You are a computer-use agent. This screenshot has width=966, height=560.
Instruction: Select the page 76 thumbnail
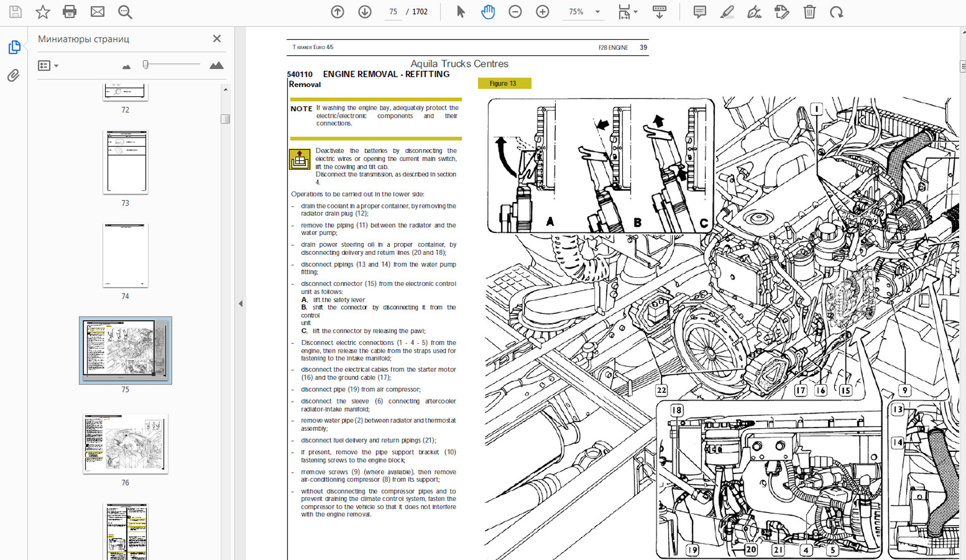(125, 444)
